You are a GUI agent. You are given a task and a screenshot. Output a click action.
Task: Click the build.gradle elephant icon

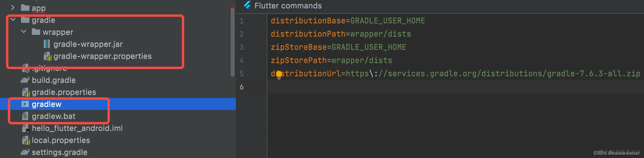[25, 80]
